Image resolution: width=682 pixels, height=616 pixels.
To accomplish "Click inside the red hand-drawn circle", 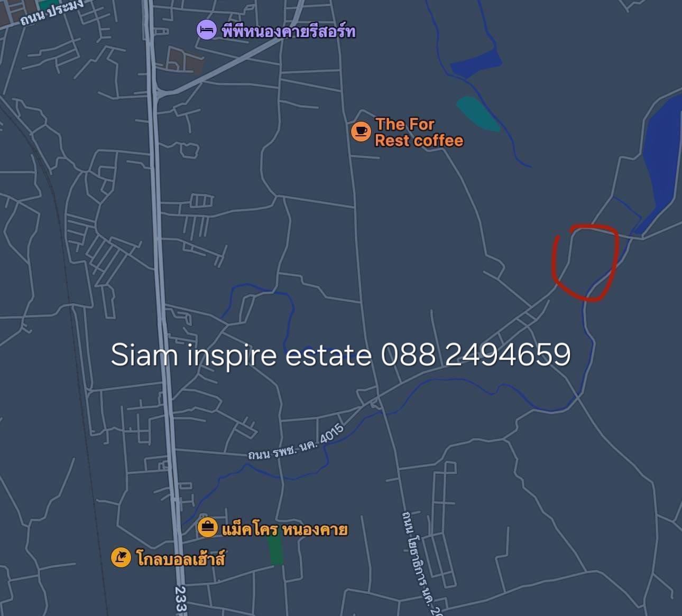I will tap(586, 262).
